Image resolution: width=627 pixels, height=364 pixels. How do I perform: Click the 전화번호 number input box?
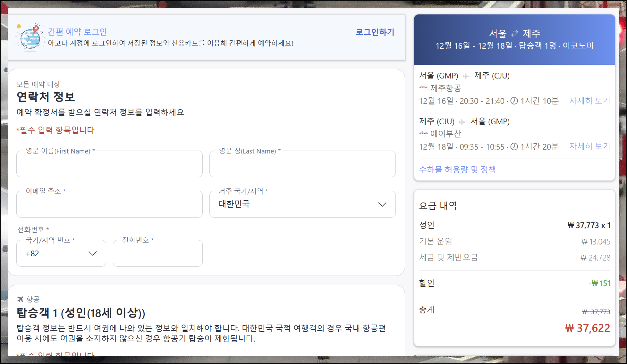point(157,254)
